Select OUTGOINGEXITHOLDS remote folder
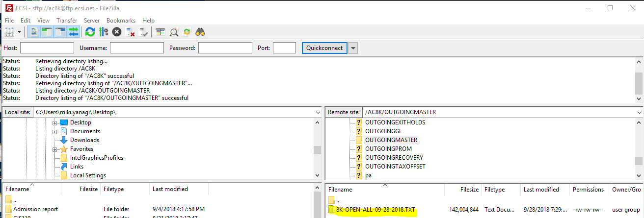 pyautogui.click(x=395, y=122)
